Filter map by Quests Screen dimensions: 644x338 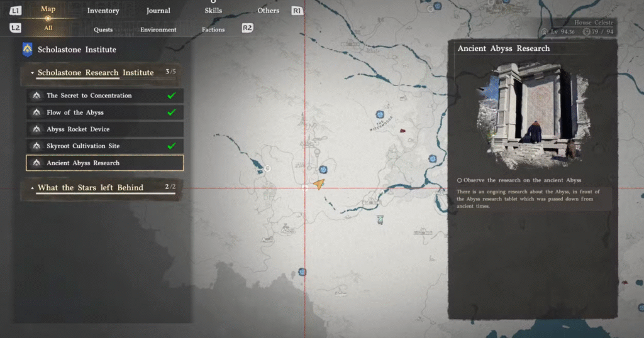click(103, 30)
